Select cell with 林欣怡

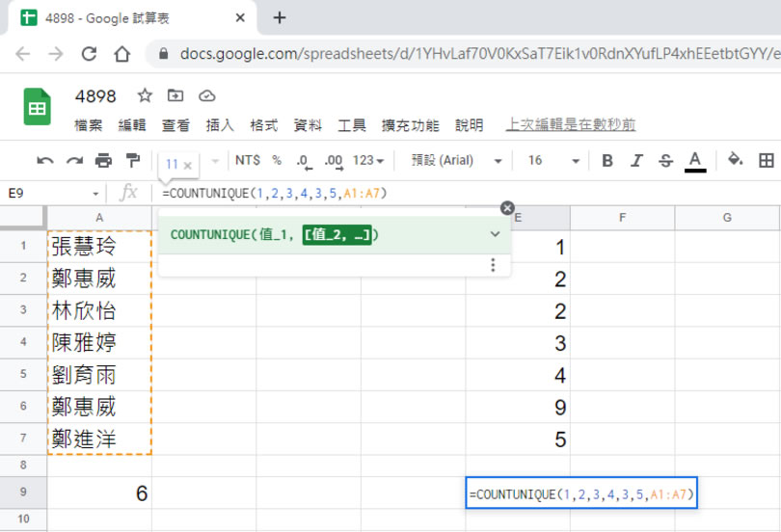[x=99, y=310]
